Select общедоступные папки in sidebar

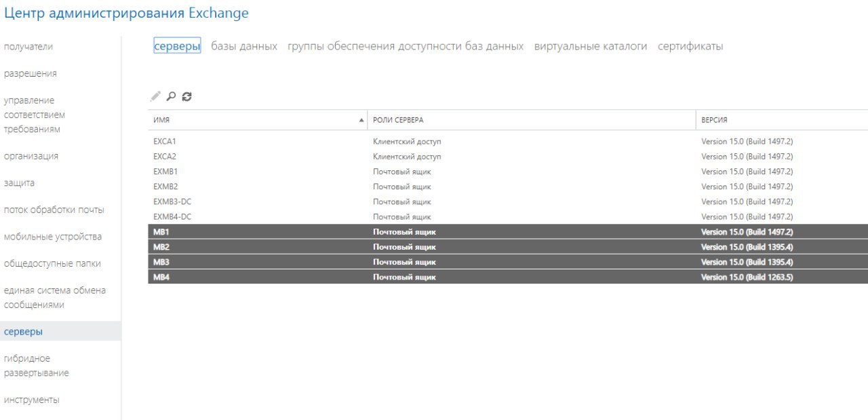point(52,263)
